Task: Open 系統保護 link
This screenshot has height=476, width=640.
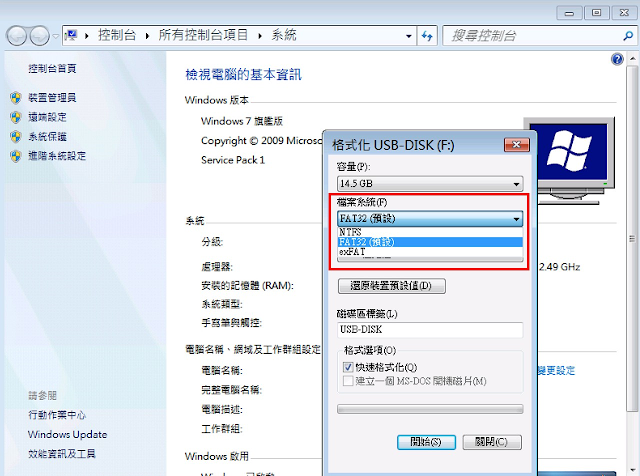Action: [x=47, y=136]
